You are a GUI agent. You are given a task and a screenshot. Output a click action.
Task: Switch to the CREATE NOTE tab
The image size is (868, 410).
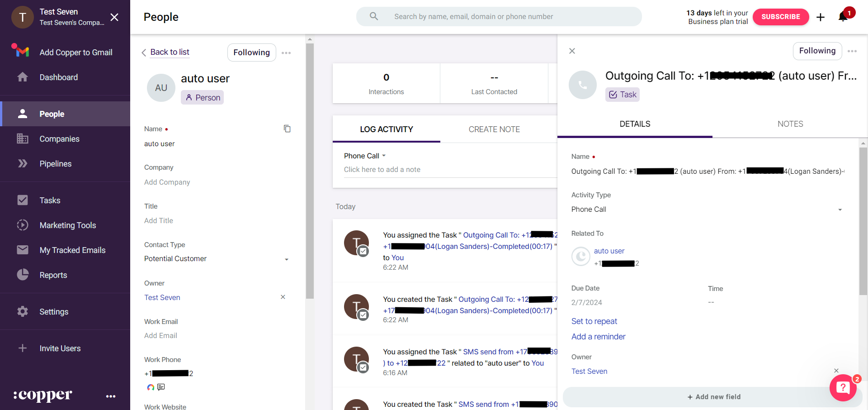(494, 129)
